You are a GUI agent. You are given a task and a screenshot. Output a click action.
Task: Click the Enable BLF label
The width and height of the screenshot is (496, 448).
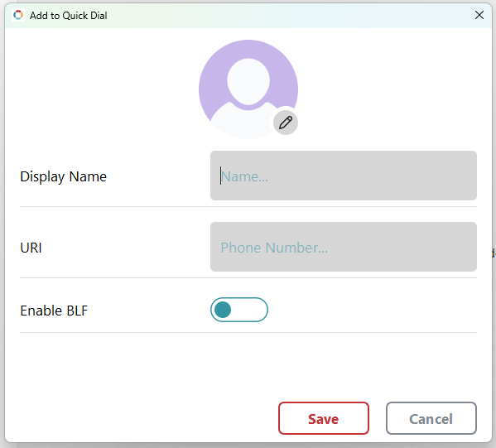pyautogui.click(x=54, y=311)
